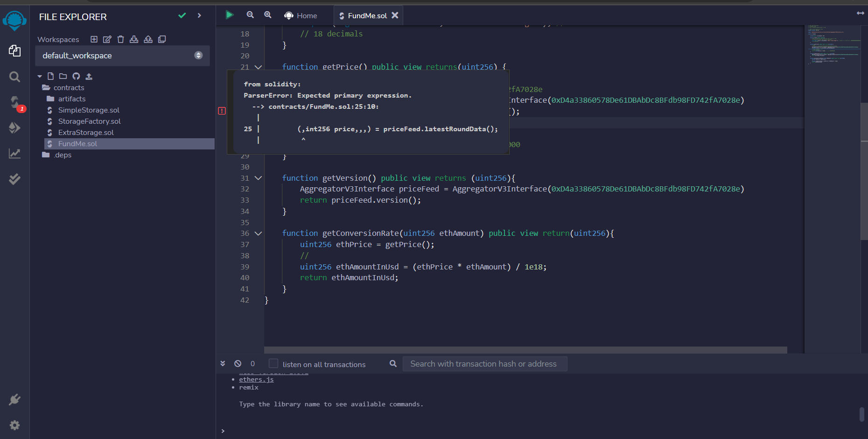
Task: Create a new file with file icon
Action: point(50,76)
